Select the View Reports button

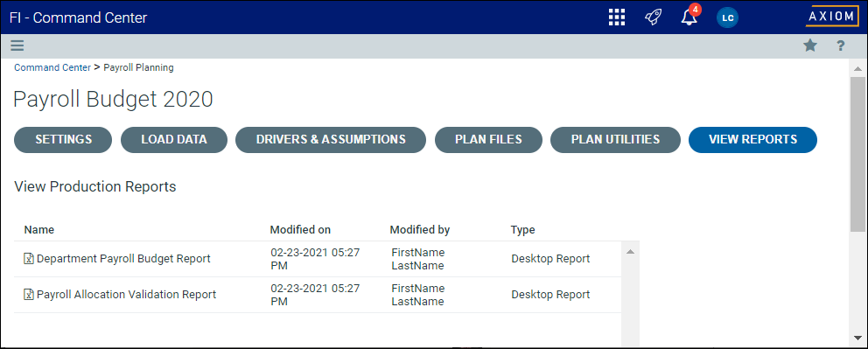click(752, 139)
